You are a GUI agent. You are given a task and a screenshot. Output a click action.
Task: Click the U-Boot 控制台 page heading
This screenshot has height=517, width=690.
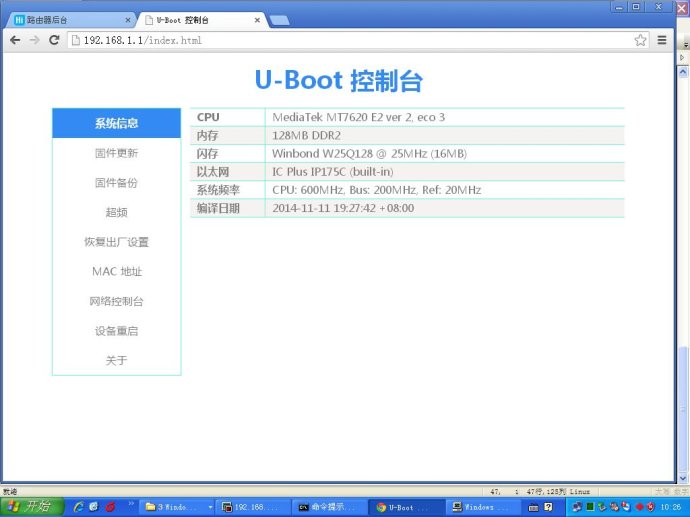point(339,81)
